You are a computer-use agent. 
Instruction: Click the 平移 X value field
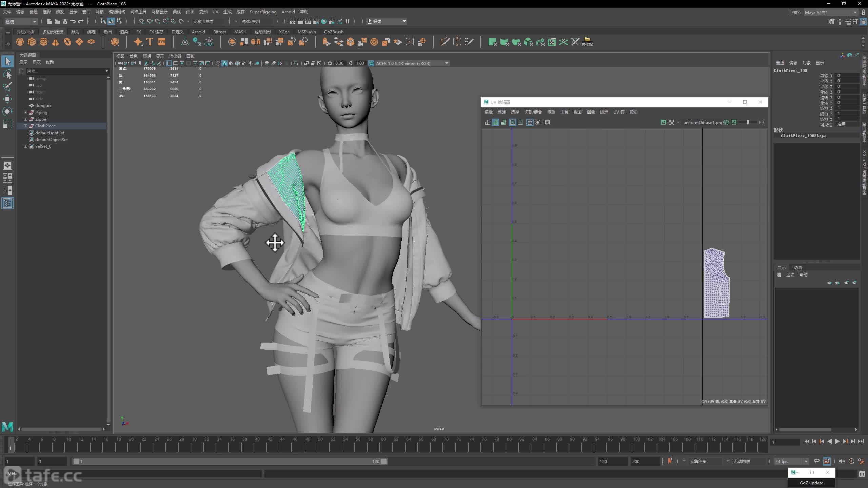pos(848,76)
